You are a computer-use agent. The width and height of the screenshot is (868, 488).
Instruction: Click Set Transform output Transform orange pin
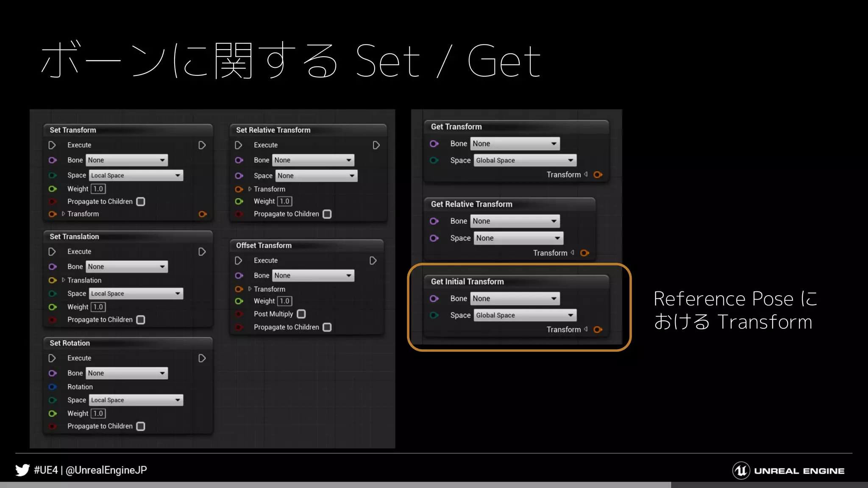pyautogui.click(x=203, y=214)
